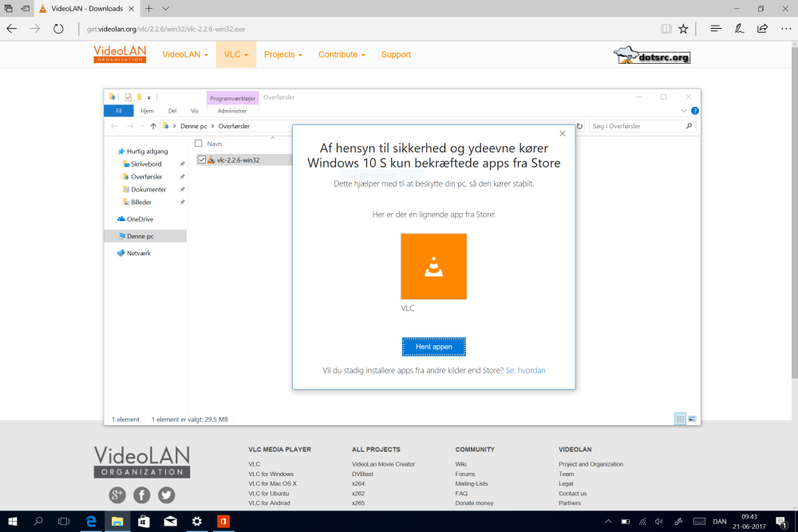Open File Explorer help question mark icon

pos(694,111)
